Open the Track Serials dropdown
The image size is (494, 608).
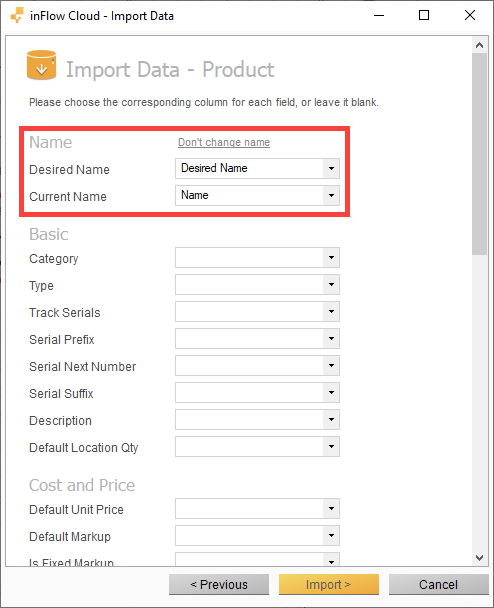click(257, 312)
